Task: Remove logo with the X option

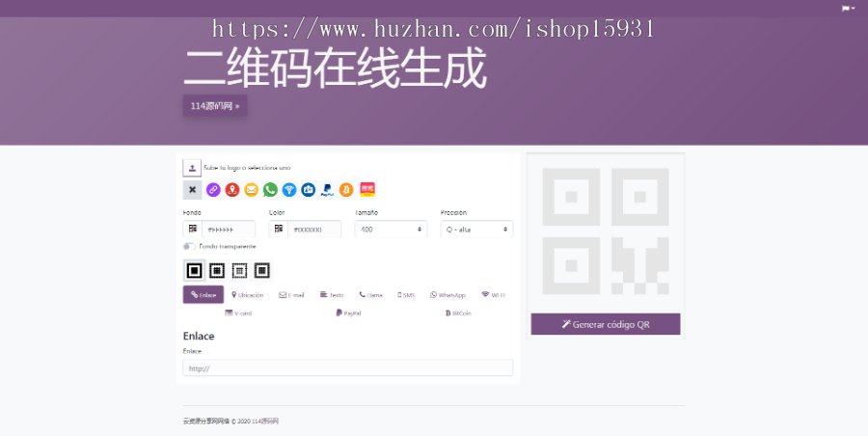Action: (193, 190)
